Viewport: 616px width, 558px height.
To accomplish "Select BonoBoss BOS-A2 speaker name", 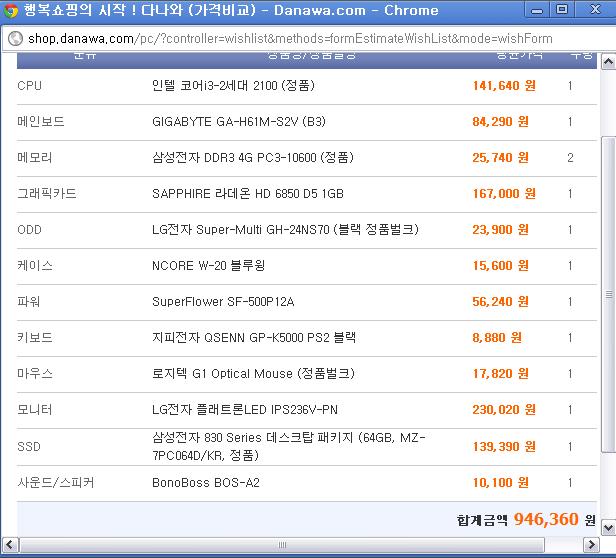I will [x=206, y=483].
